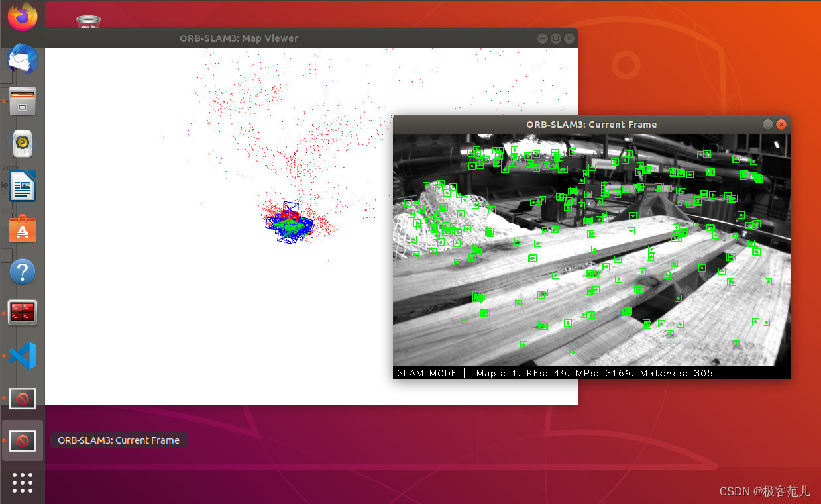Show Applications grid button

23,482
